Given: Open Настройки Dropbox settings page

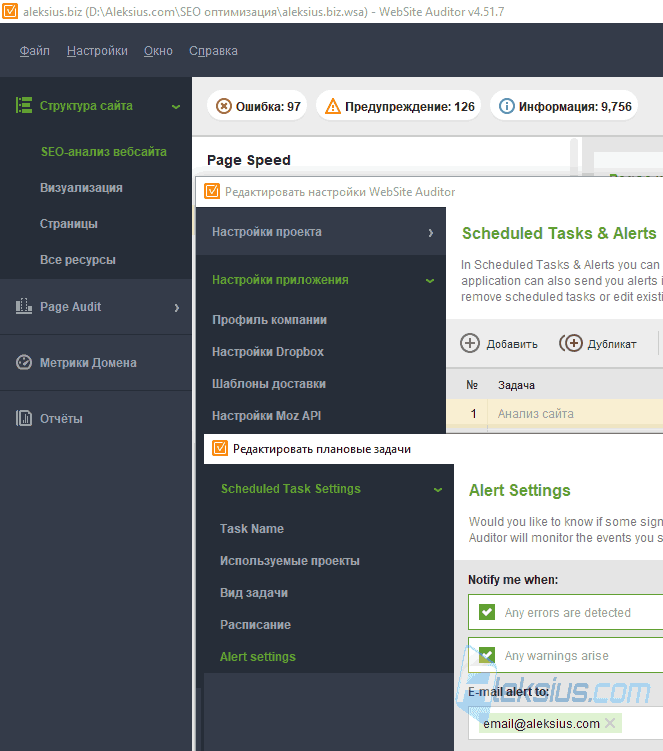Looking at the screenshot, I should tap(268, 352).
